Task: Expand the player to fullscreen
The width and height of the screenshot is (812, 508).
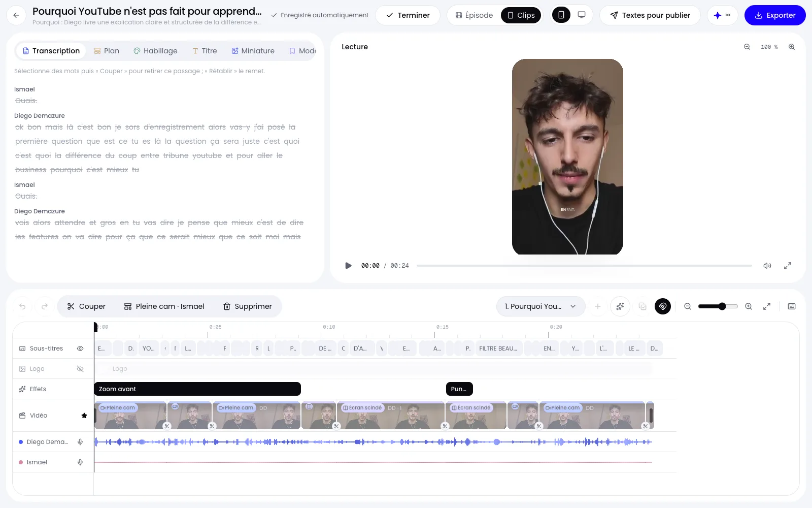Action: (x=788, y=266)
